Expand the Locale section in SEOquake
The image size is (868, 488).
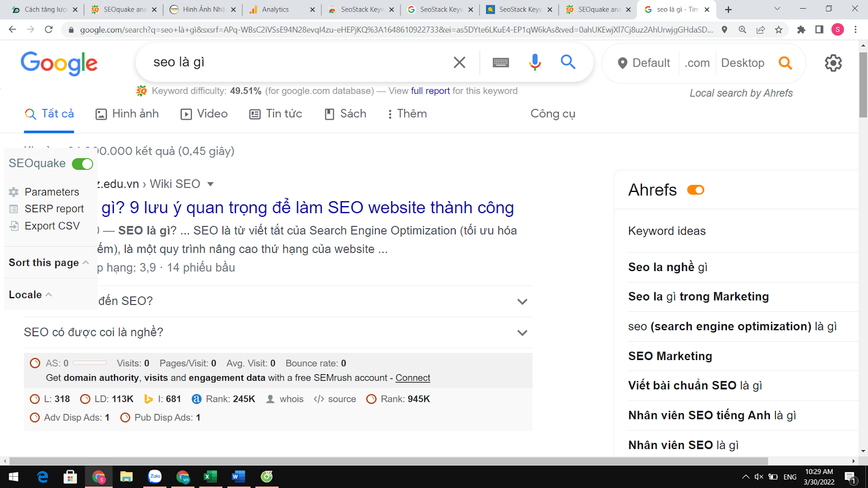[x=30, y=294]
